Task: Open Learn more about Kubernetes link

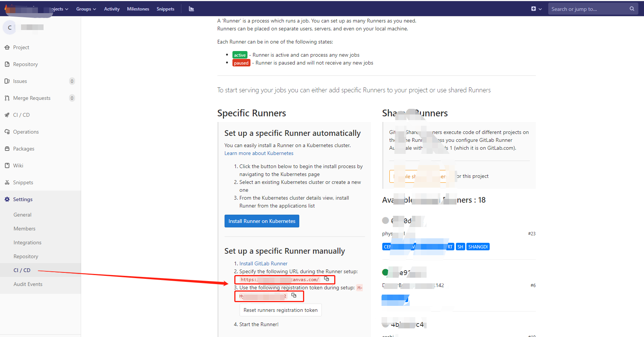Action: coord(259,153)
